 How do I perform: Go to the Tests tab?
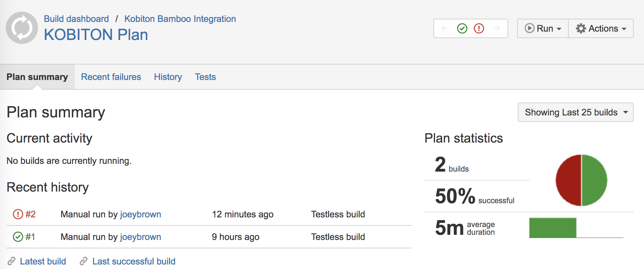coord(205,77)
